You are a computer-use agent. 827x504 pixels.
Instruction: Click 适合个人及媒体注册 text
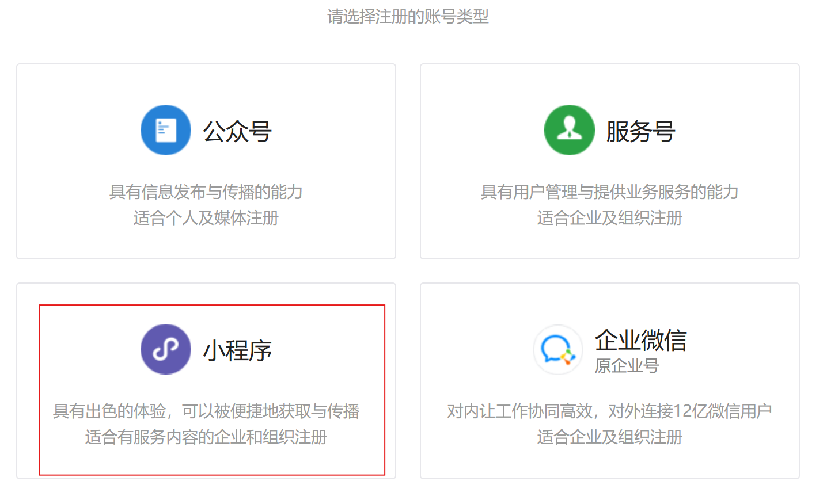(206, 218)
